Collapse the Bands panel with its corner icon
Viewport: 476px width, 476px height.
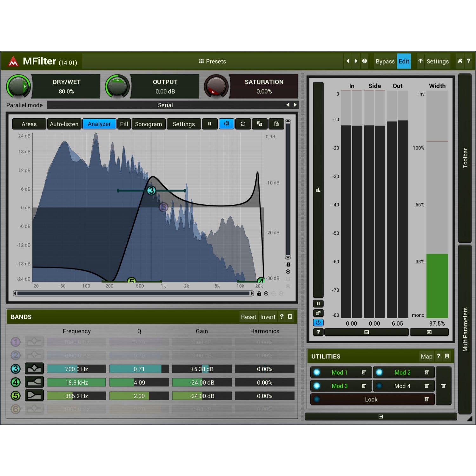[x=290, y=316]
